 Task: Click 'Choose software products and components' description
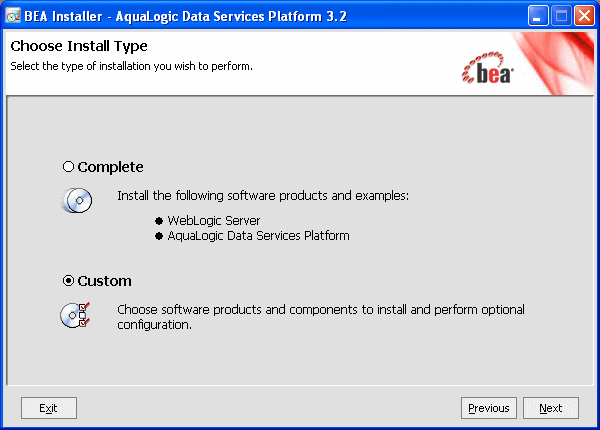(x=321, y=317)
